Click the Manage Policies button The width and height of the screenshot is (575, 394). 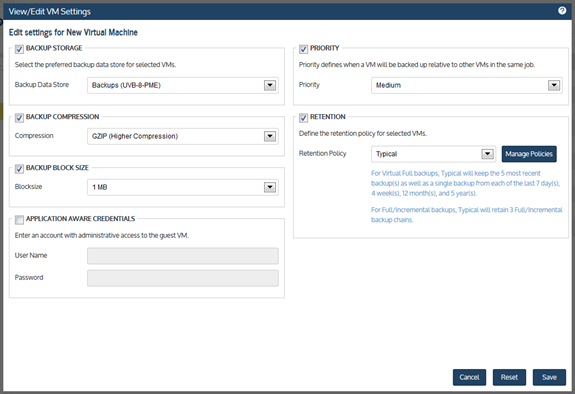tap(529, 154)
